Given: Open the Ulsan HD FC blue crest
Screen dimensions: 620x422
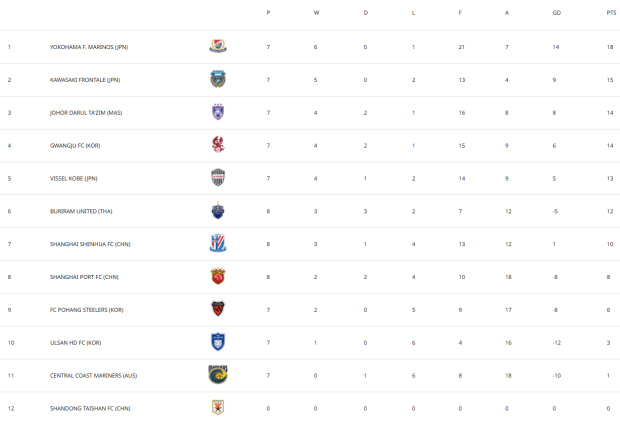Looking at the screenshot, I should pos(218,342).
